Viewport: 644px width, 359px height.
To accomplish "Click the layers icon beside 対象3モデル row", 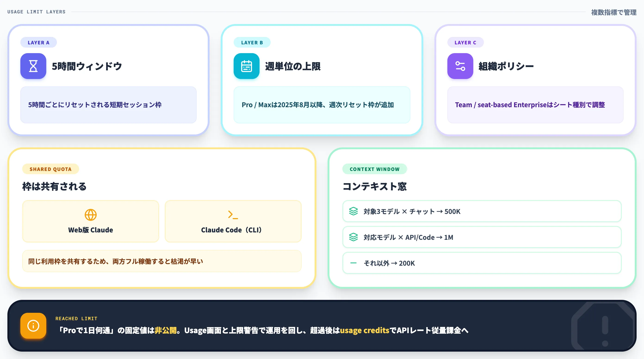I will tap(353, 211).
